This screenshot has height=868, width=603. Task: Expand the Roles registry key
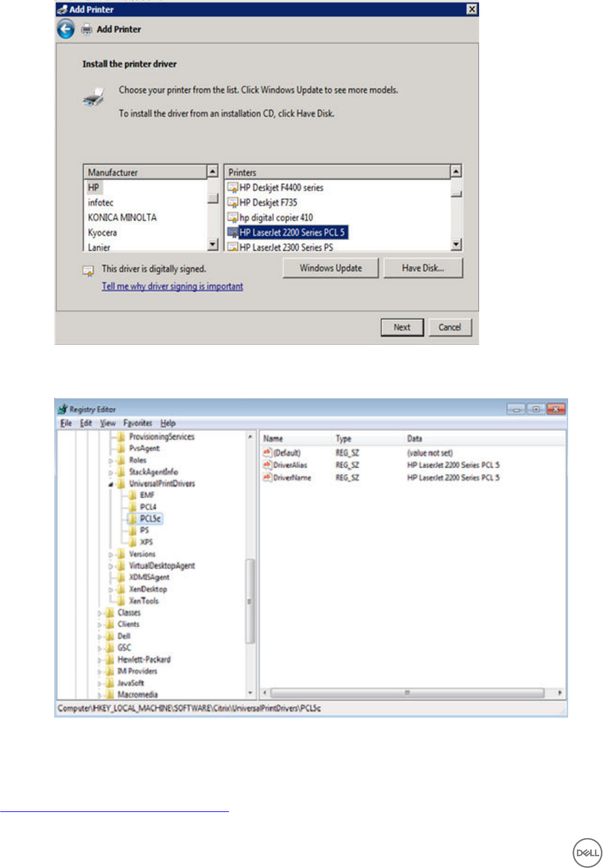pyautogui.click(x=111, y=461)
